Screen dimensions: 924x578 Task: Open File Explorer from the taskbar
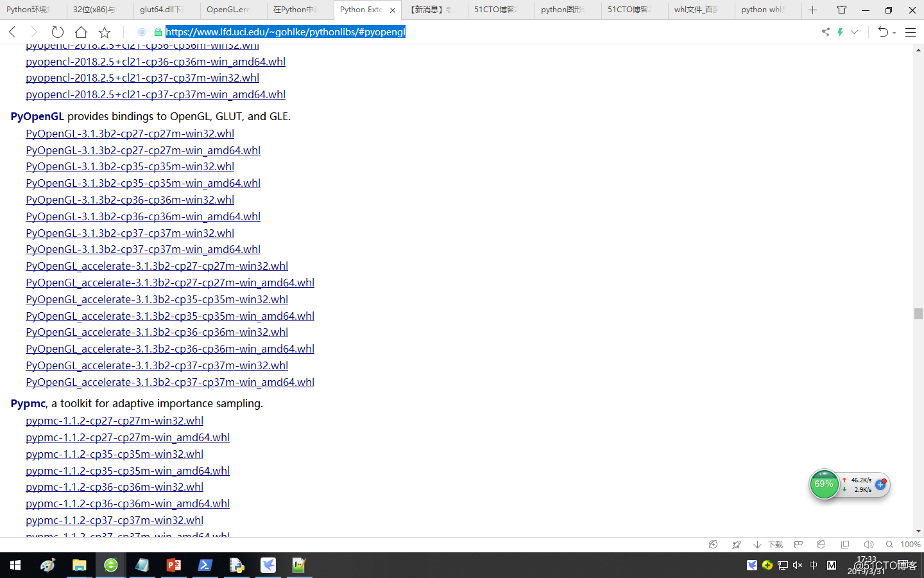point(79,565)
